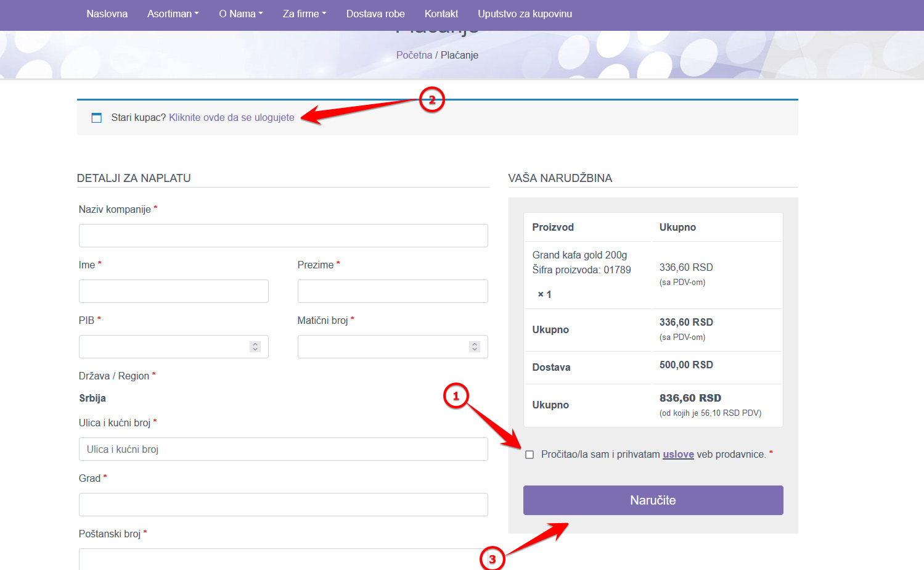Open Uputstvo za kupovinu page
Viewport: 924px width, 570px height.
(525, 14)
